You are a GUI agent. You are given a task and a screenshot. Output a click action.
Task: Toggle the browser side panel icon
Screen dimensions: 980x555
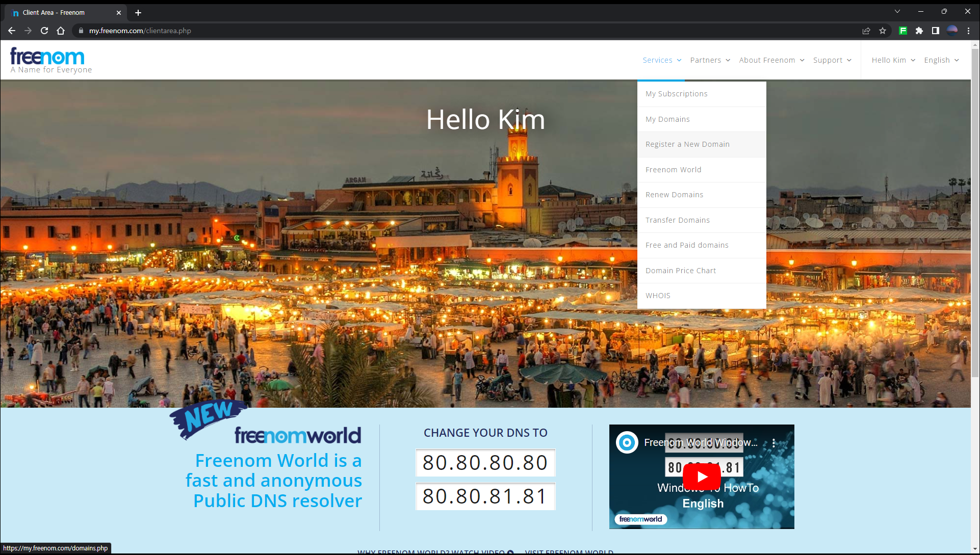point(935,31)
